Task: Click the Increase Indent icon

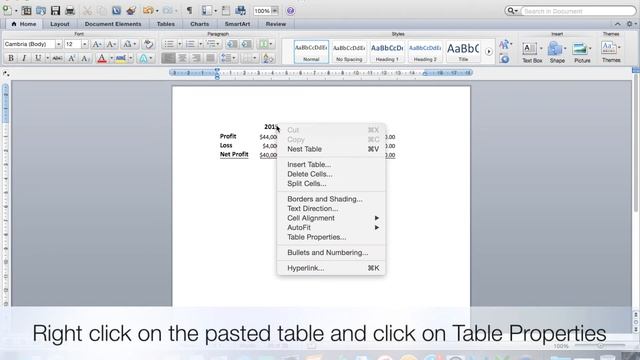Action: [246, 44]
